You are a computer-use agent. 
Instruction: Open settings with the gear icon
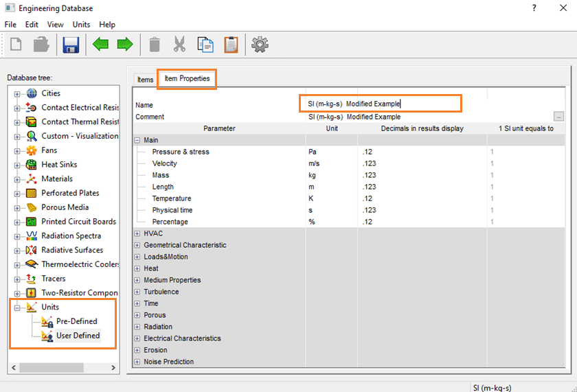(260, 45)
